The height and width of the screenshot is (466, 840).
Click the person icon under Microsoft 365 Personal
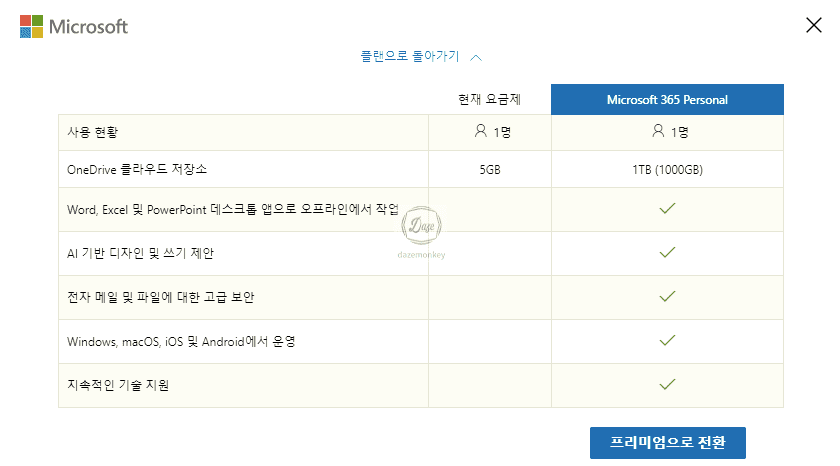click(x=658, y=131)
